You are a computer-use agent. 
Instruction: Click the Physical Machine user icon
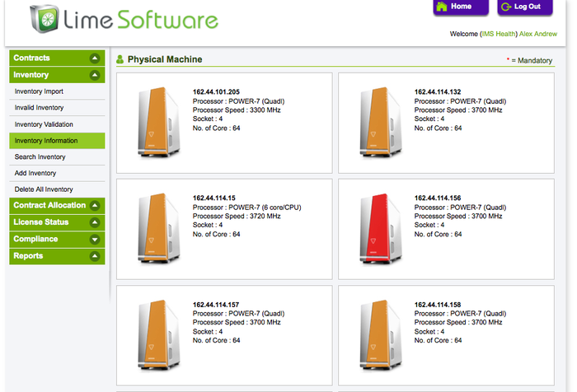coord(120,59)
